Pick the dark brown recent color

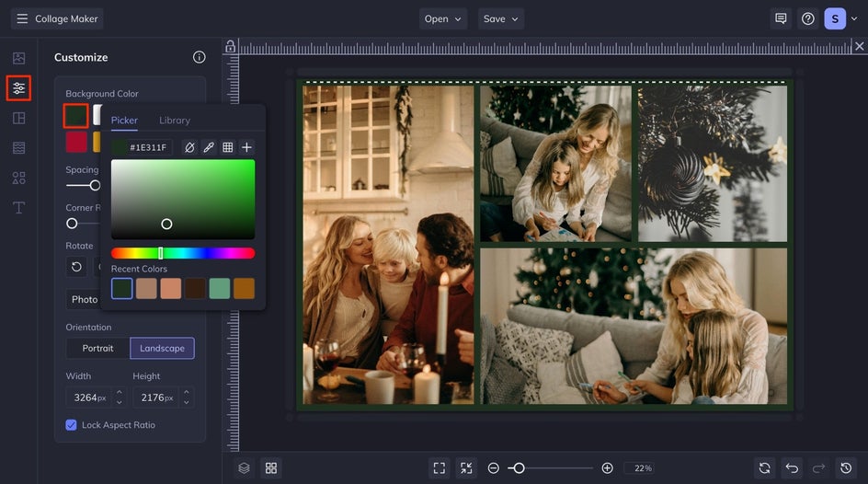(x=195, y=289)
